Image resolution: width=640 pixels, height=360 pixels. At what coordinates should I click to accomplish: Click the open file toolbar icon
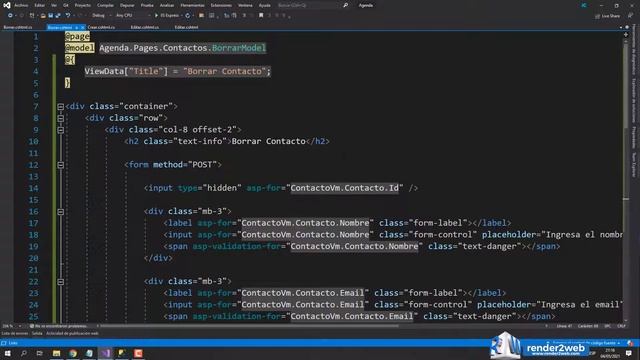[43, 16]
